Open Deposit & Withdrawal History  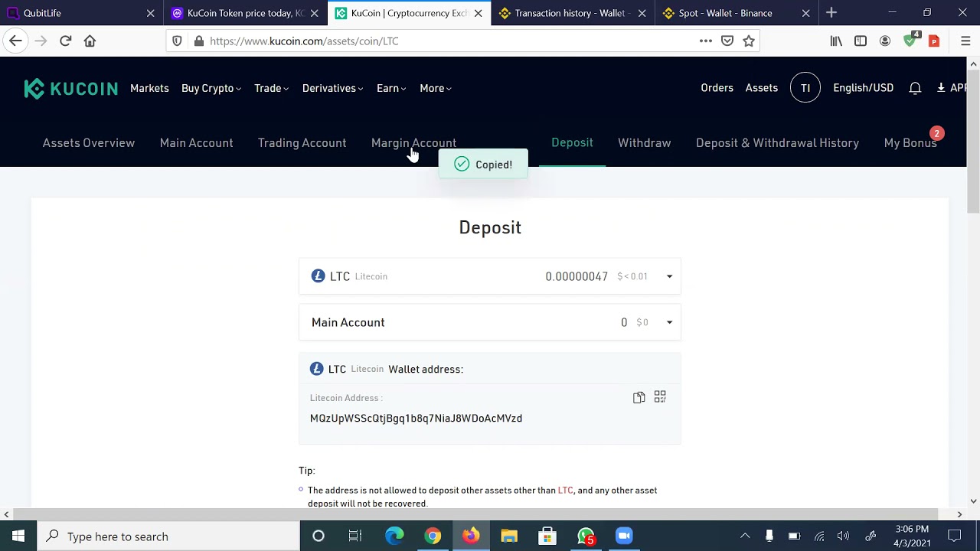click(777, 143)
